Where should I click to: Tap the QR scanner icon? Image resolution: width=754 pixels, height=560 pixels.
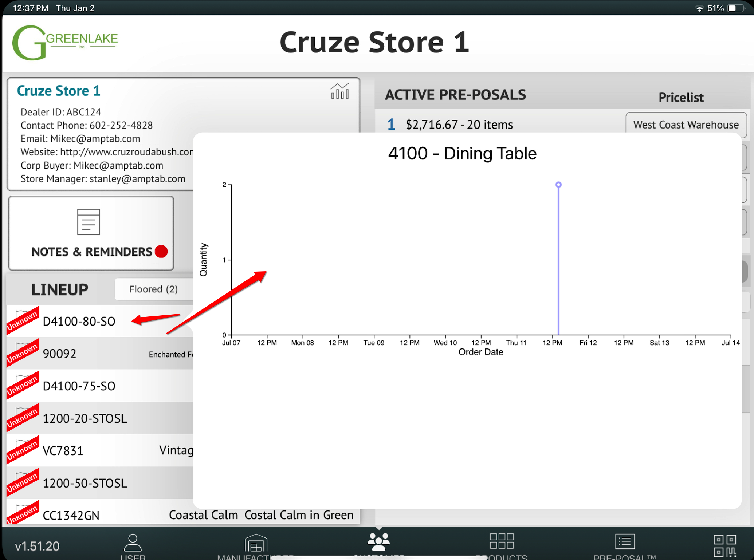(x=724, y=545)
